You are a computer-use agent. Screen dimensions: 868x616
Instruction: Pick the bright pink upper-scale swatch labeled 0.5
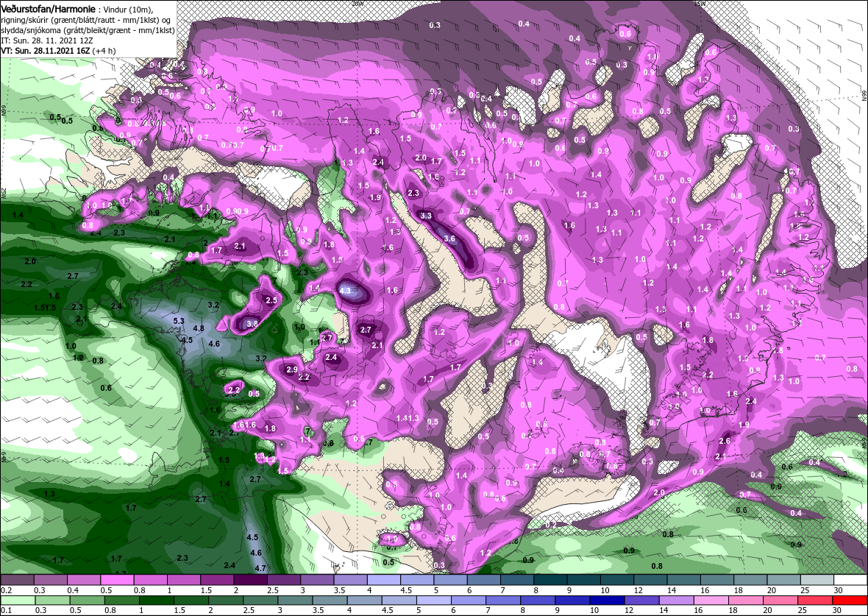pyautogui.click(x=117, y=580)
